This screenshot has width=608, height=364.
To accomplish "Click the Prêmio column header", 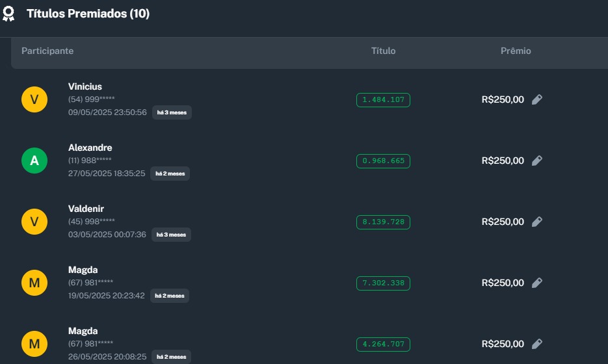I will (516, 51).
